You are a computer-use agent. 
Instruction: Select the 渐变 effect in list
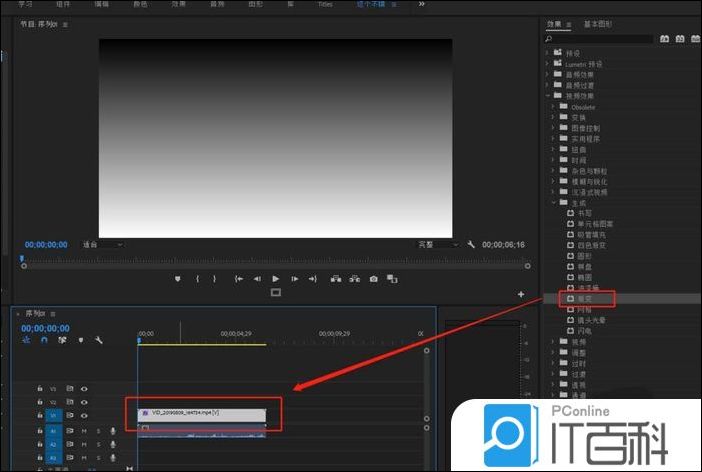click(x=585, y=298)
